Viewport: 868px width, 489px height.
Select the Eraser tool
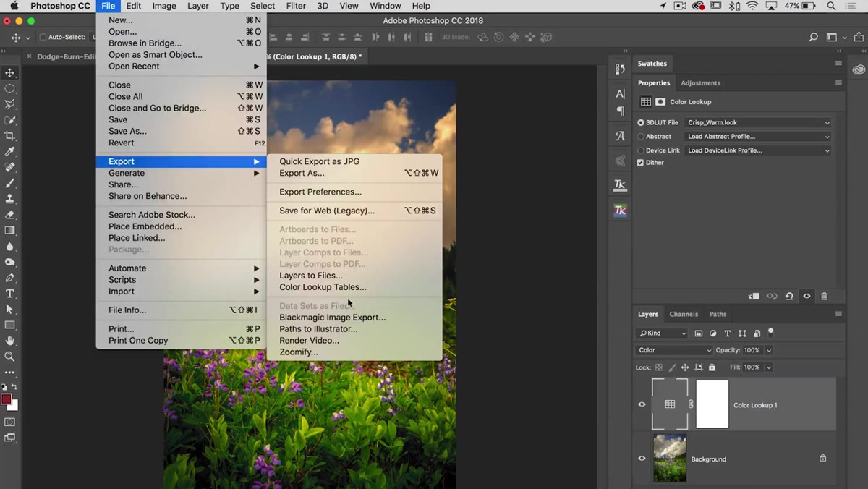[x=10, y=215]
